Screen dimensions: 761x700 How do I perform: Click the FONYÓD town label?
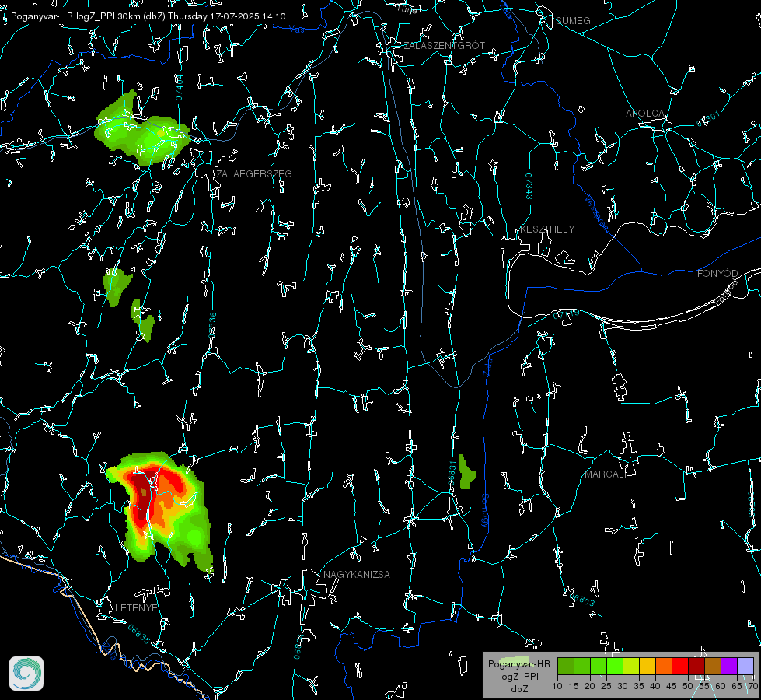[x=717, y=274]
